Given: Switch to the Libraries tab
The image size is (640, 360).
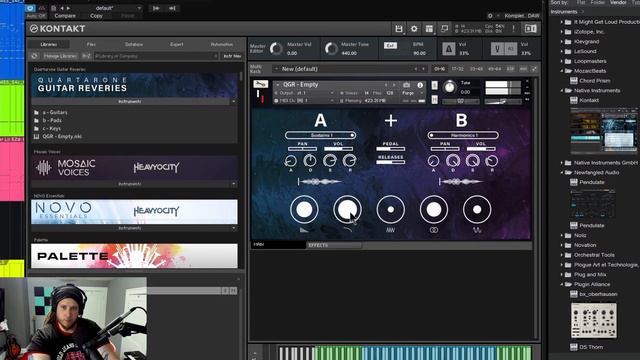Looking at the screenshot, I should point(49,44).
